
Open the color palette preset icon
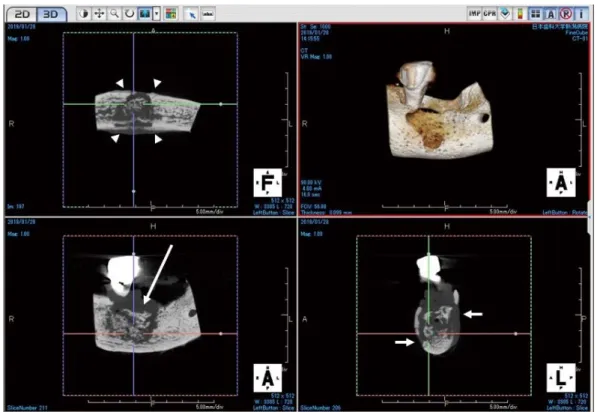point(171,14)
